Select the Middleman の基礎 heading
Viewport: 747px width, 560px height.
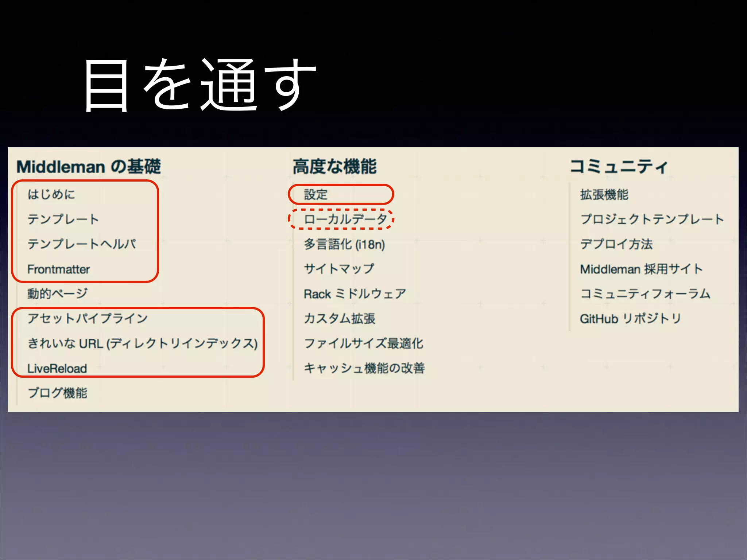(x=89, y=167)
